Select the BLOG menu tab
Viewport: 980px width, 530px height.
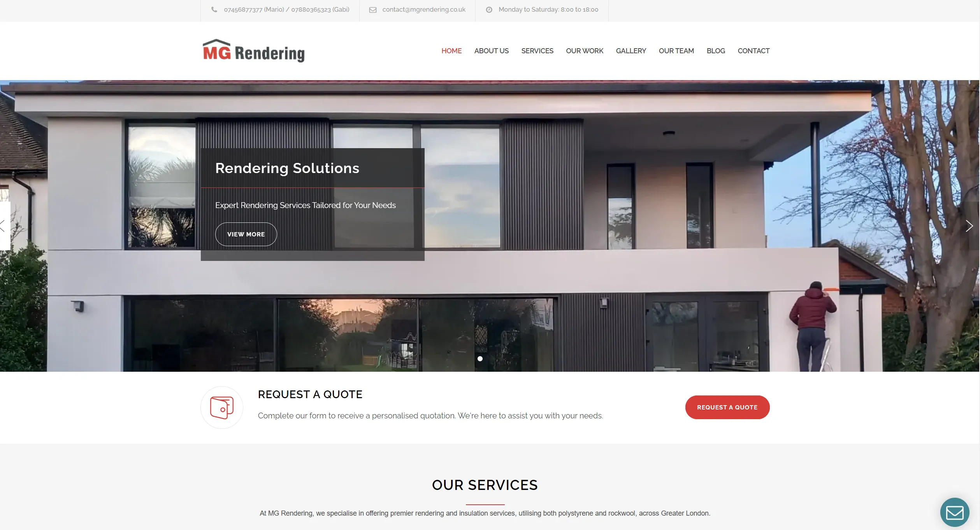pyautogui.click(x=716, y=50)
